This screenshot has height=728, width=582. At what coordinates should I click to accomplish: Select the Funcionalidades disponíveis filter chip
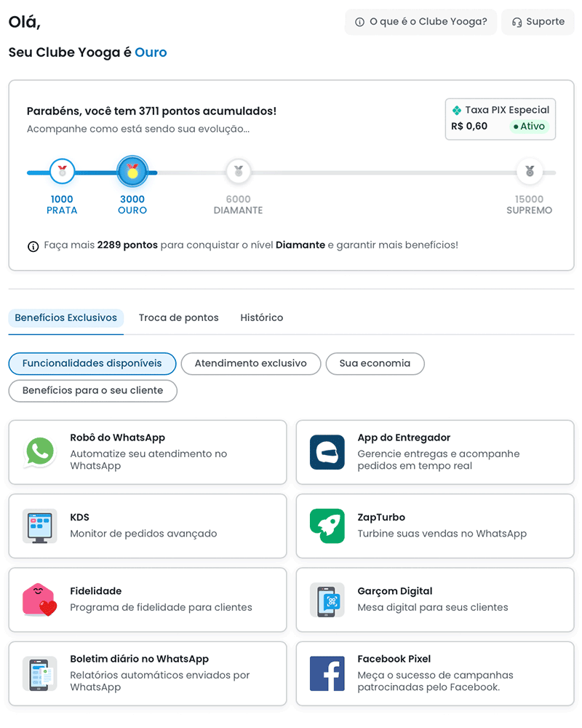coord(92,363)
